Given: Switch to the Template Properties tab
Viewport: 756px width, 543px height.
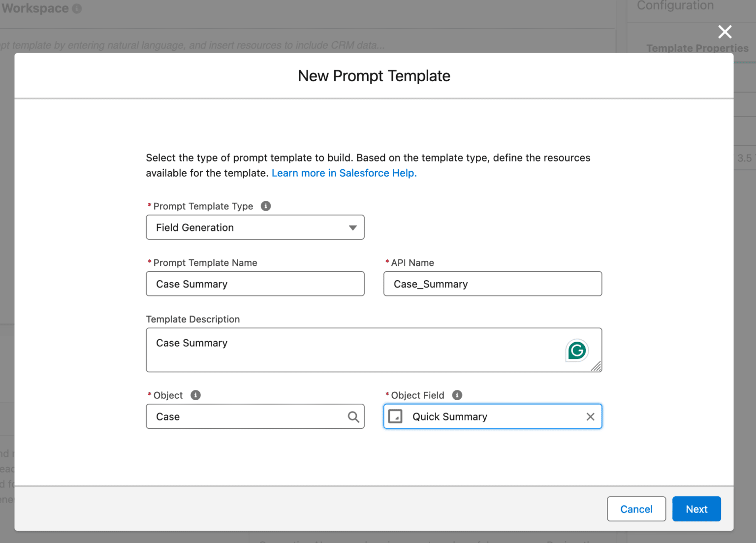Looking at the screenshot, I should (x=697, y=48).
